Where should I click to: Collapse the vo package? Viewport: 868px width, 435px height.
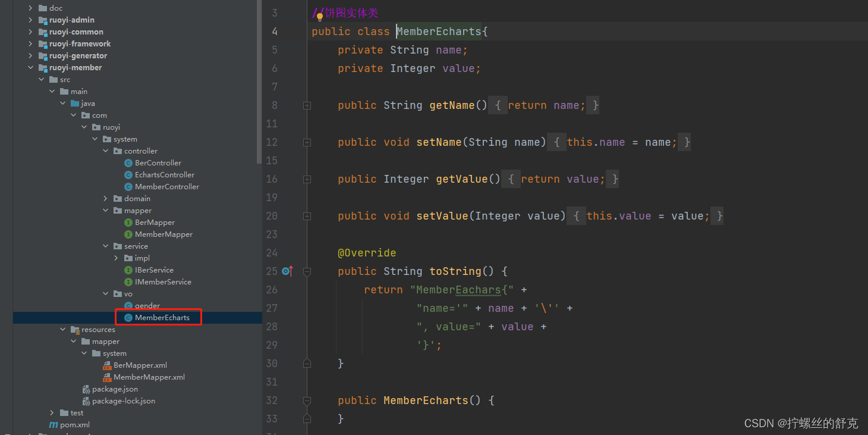106,294
